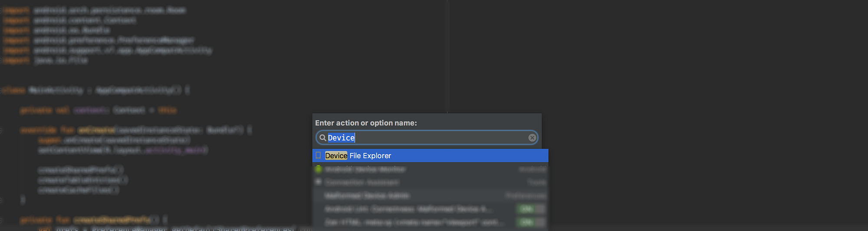This screenshot has height=231, width=868.
Task: Click the highlighted Device match in first result
Action: (336, 156)
